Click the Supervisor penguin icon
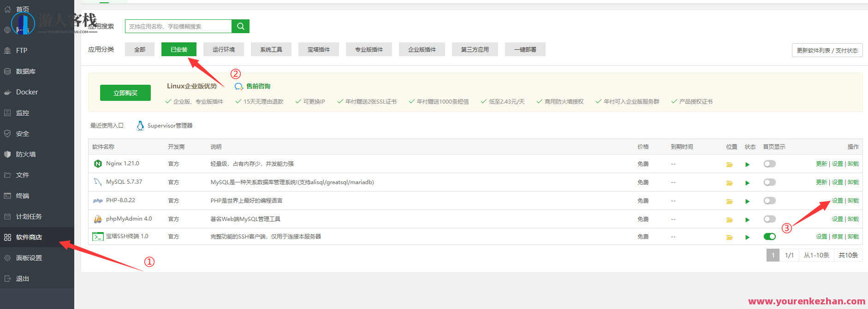868x309 pixels. click(140, 125)
